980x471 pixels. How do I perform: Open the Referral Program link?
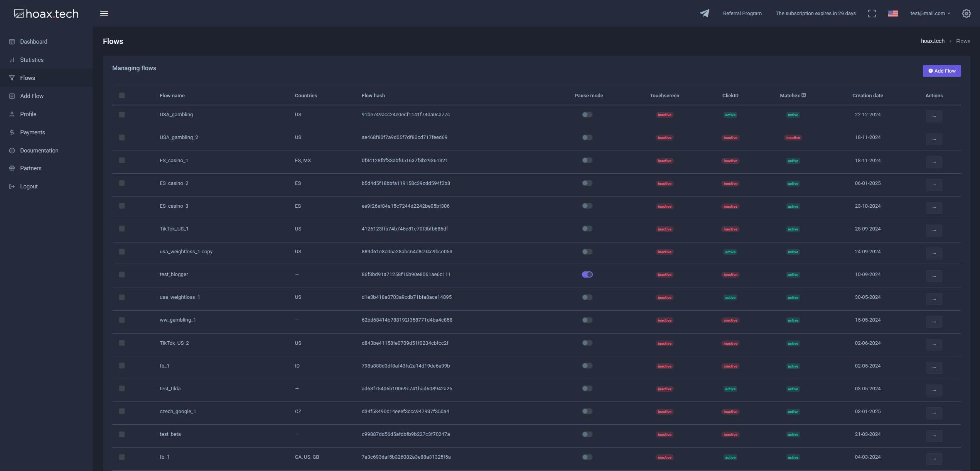coord(742,14)
